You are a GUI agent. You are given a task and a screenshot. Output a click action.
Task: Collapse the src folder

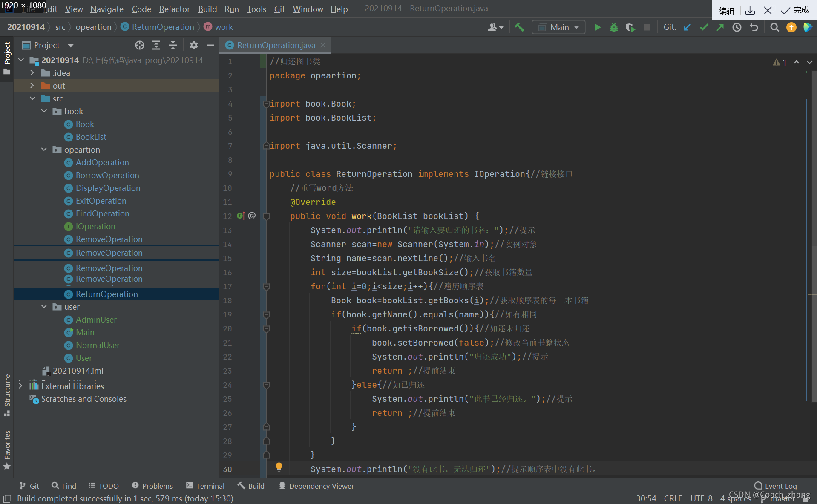[x=32, y=98]
